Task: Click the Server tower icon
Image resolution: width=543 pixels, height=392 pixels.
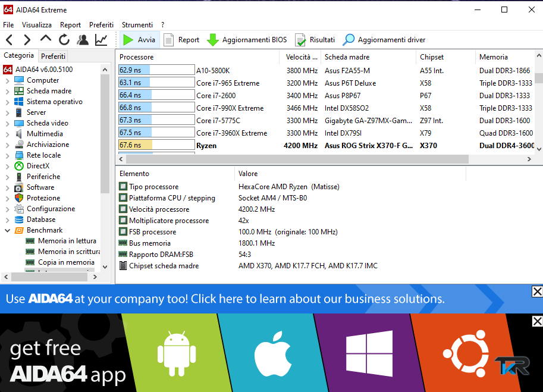Action: [18, 112]
